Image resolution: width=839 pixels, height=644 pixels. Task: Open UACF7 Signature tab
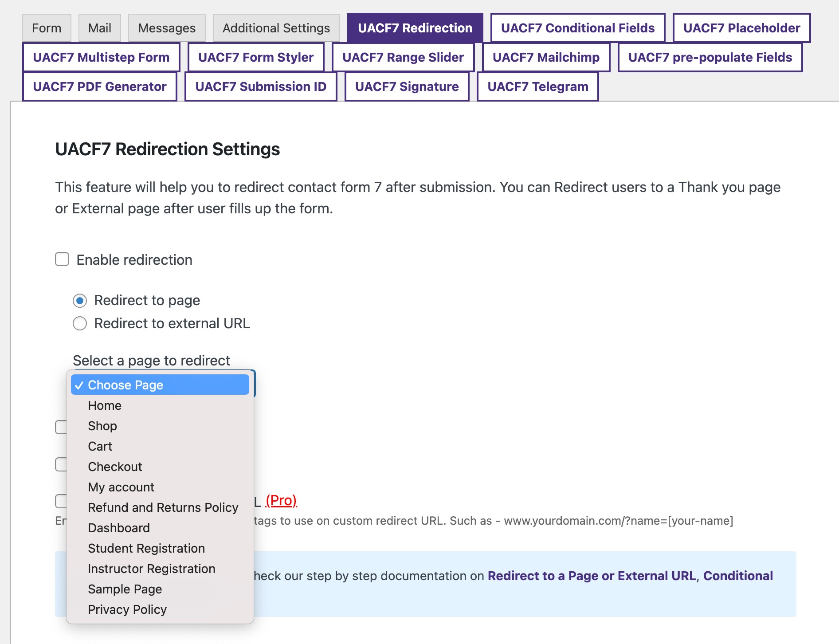click(407, 86)
